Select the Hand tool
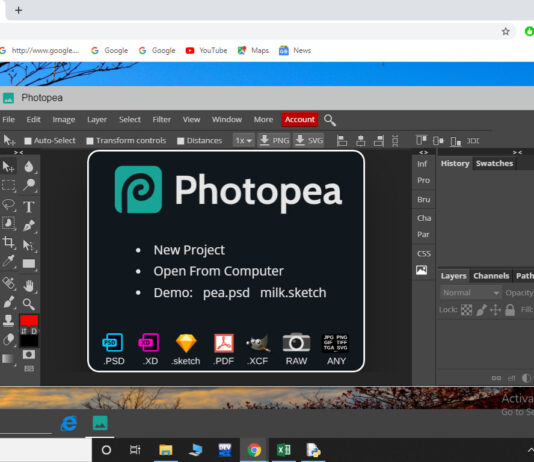 29,286
